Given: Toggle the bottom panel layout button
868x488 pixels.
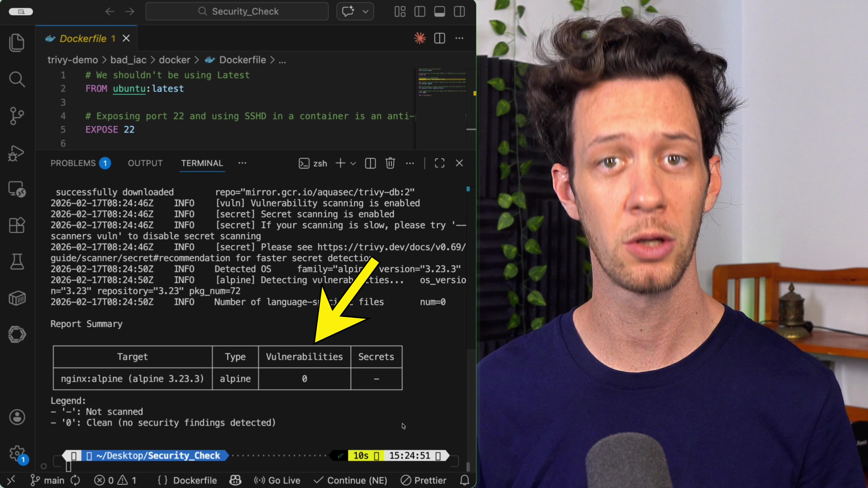Looking at the screenshot, I should [439, 12].
